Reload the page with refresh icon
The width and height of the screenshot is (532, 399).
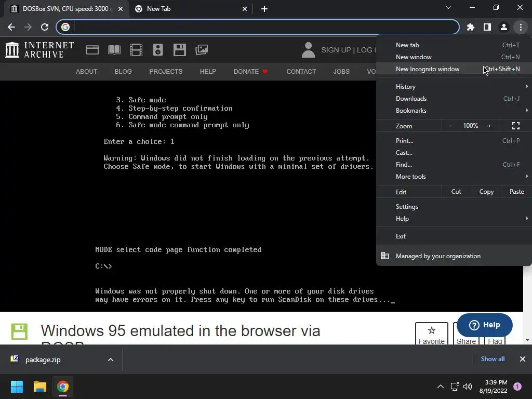[x=45, y=27]
